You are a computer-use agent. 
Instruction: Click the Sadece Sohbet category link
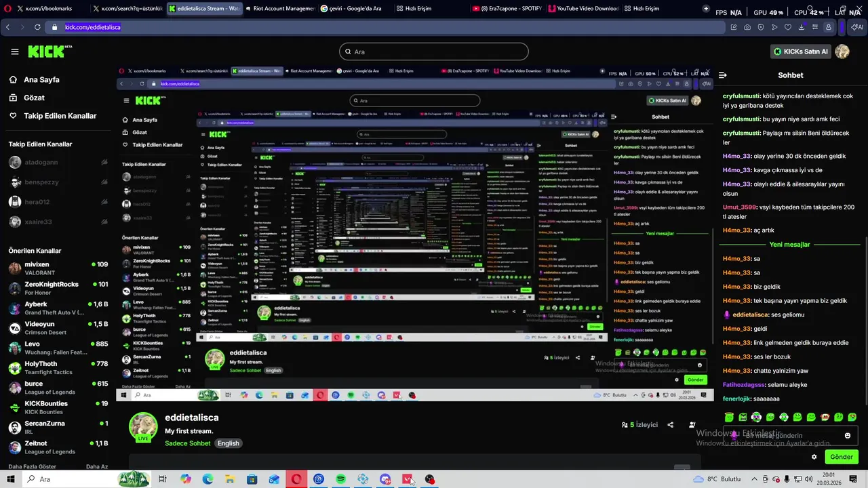tap(188, 443)
